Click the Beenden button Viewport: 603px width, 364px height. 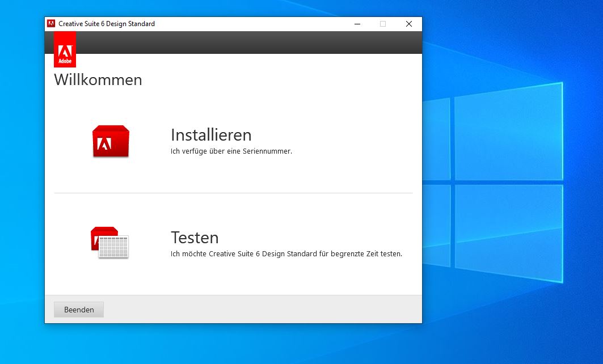(x=79, y=310)
